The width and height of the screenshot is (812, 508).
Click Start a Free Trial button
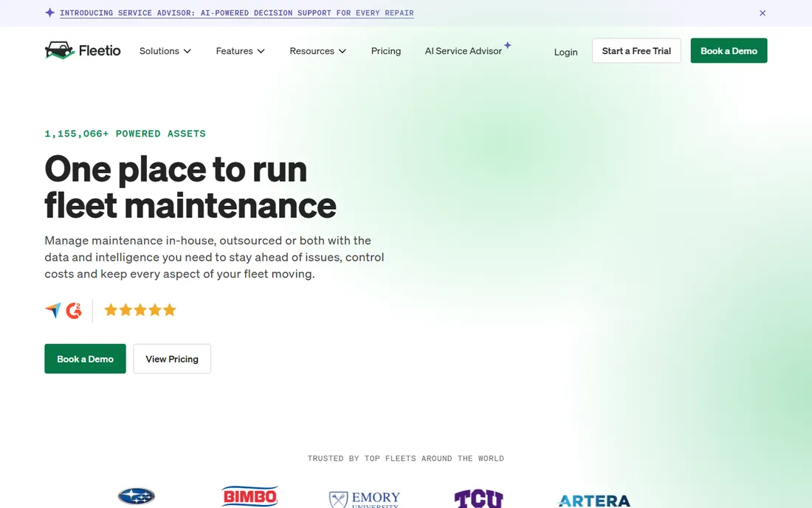point(636,51)
